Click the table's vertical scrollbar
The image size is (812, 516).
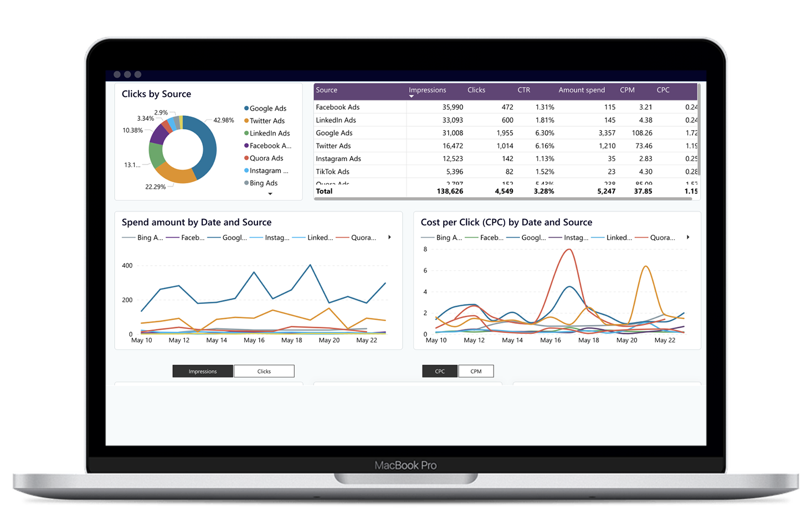(699, 130)
